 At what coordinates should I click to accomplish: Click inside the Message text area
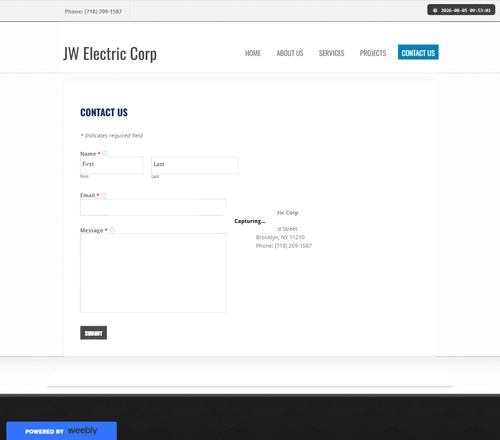tap(153, 273)
